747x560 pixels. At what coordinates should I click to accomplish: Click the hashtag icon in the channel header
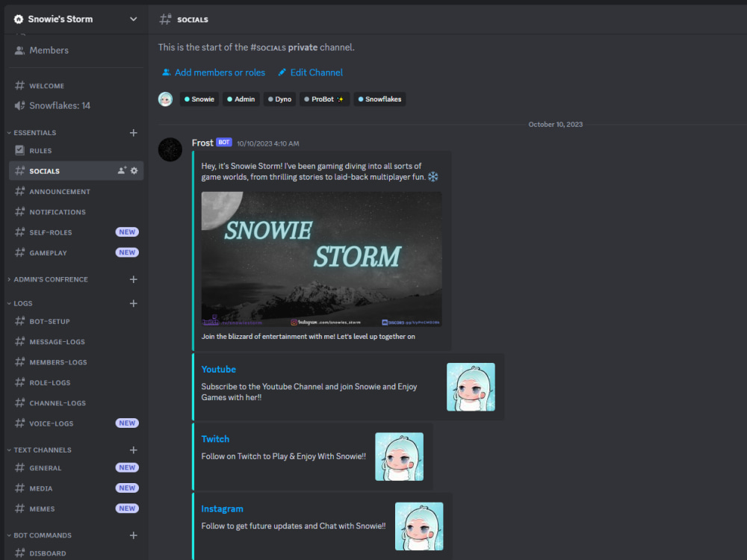[x=164, y=19]
